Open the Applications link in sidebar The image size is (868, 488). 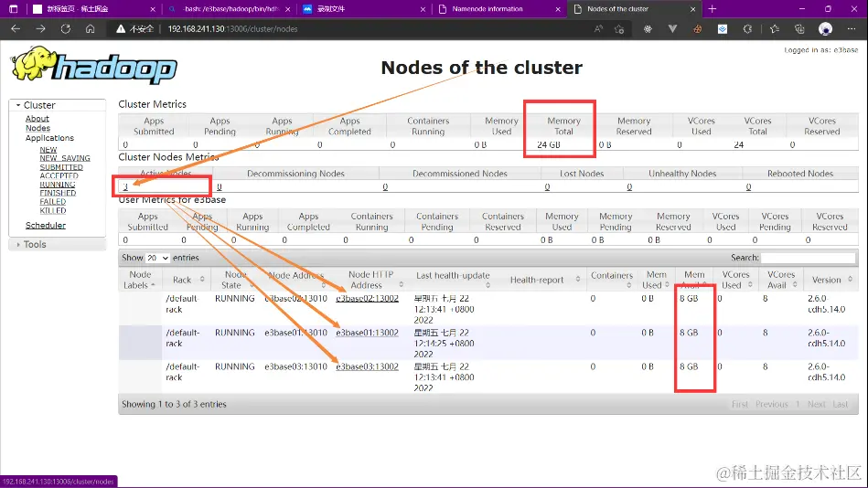tap(49, 138)
